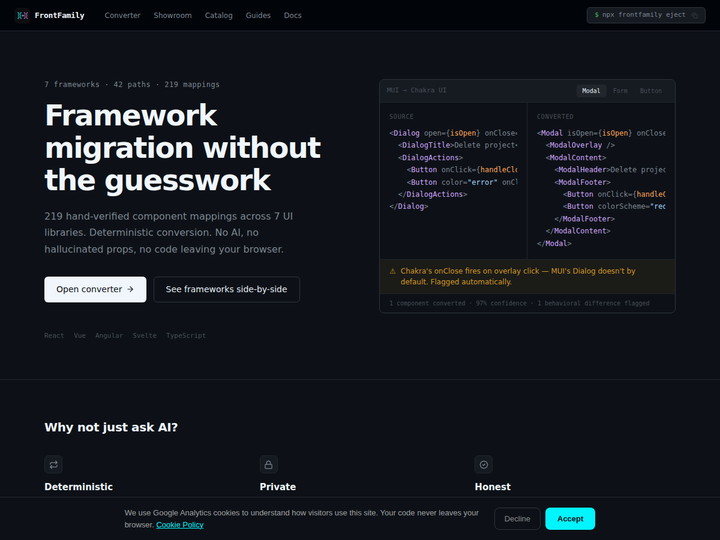Screen dimensions: 720x540
Task: Click the Vue label
Action: [x=80, y=336]
